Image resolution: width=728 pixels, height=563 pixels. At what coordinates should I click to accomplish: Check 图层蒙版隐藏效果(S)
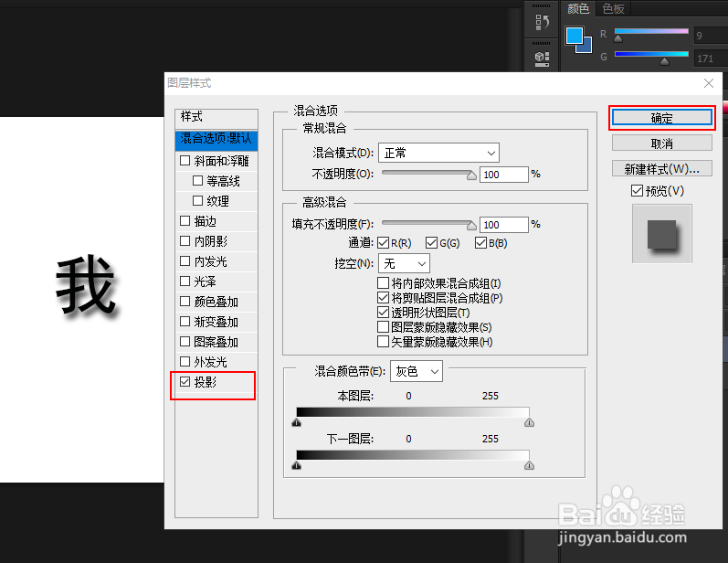pos(383,327)
